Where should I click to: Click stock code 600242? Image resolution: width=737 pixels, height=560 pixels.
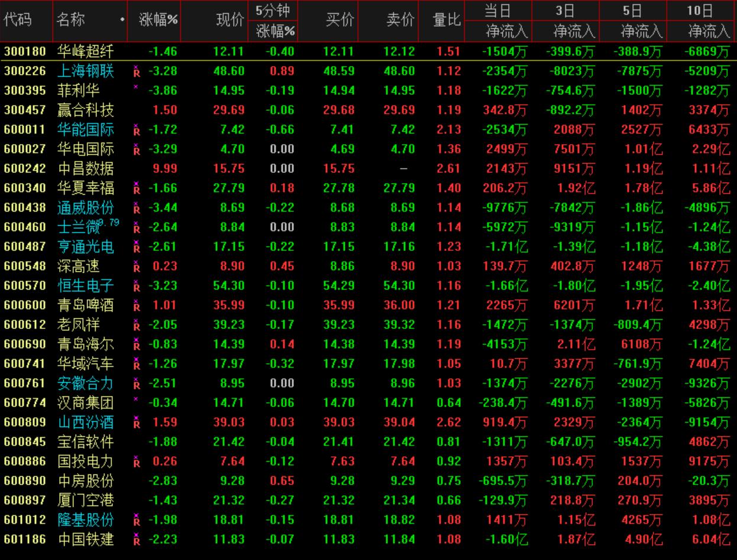pyautogui.click(x=25, y=169)
